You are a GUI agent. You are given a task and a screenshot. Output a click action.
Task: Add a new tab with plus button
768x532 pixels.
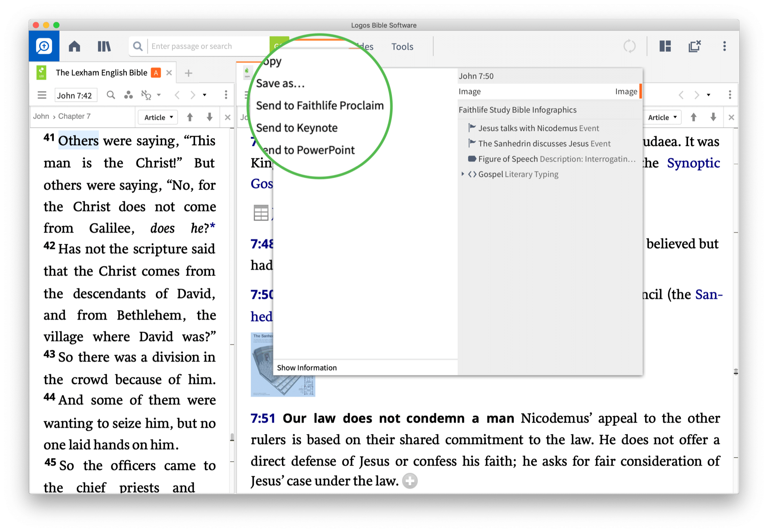(x=188, y=73)
